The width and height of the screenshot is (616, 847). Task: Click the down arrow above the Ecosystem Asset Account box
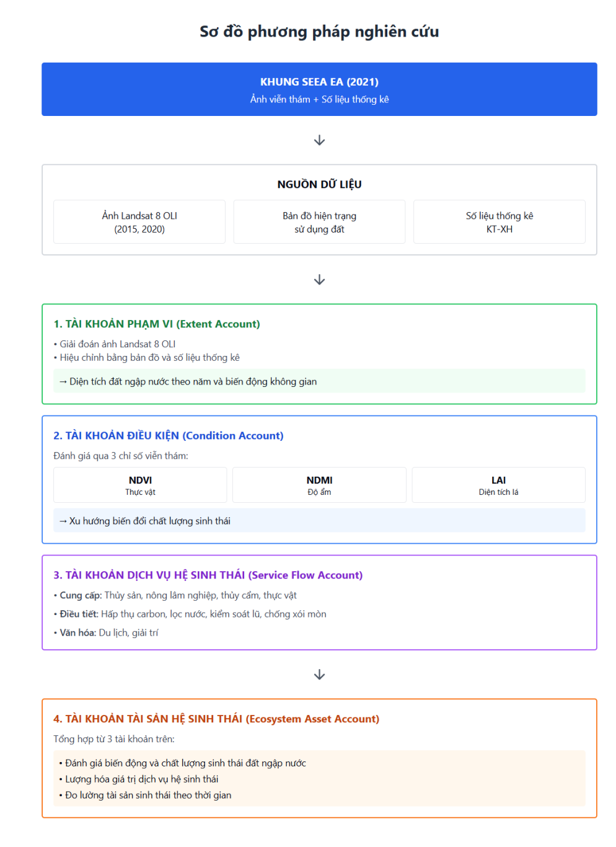(x=319, y=675)
